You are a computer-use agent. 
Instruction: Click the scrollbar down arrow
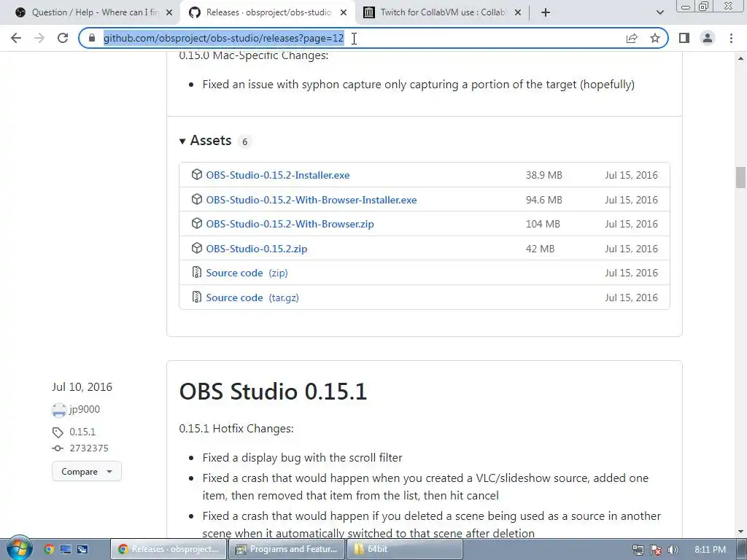tap(740, 532)
